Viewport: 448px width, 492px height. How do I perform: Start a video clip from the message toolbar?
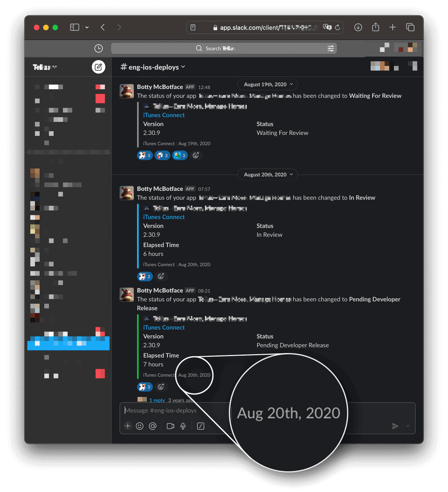(170, 426)
